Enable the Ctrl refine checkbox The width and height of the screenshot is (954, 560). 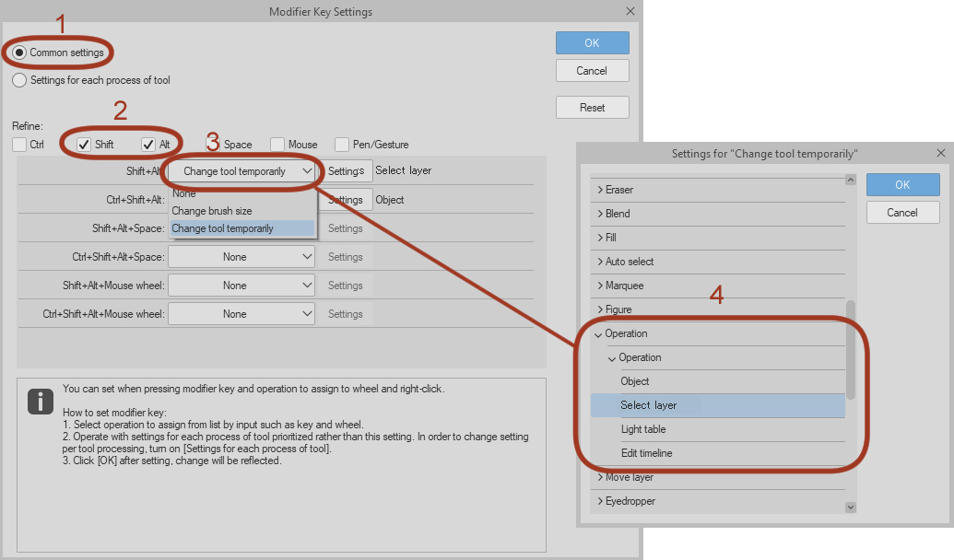pos(20,145)
